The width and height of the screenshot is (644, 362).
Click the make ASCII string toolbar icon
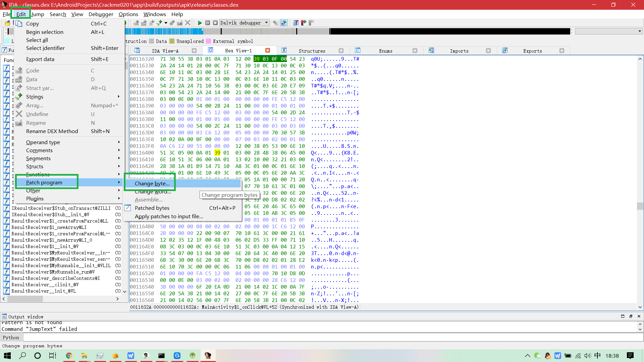[x=151, y=23]
